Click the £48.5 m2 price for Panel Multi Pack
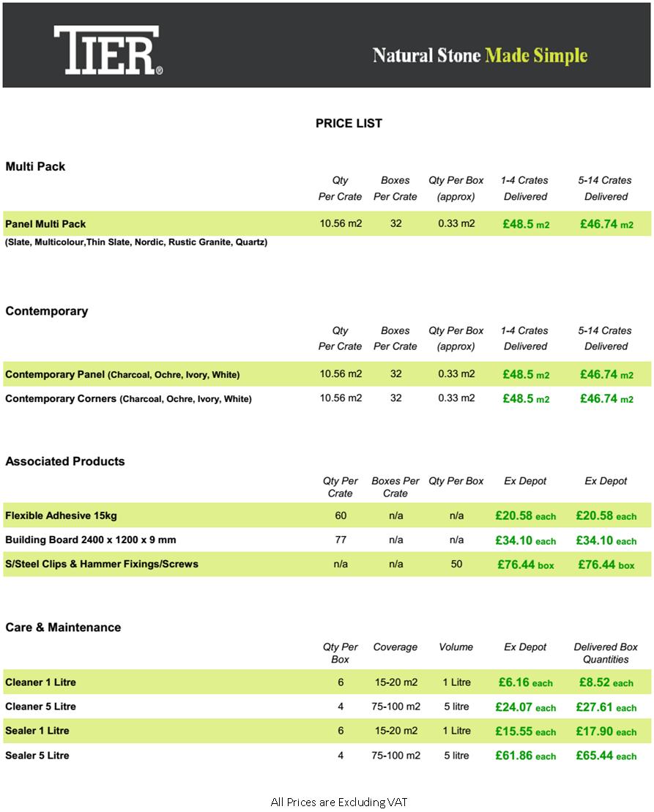This screenshot has width=654, height=812. click(526, 224)
